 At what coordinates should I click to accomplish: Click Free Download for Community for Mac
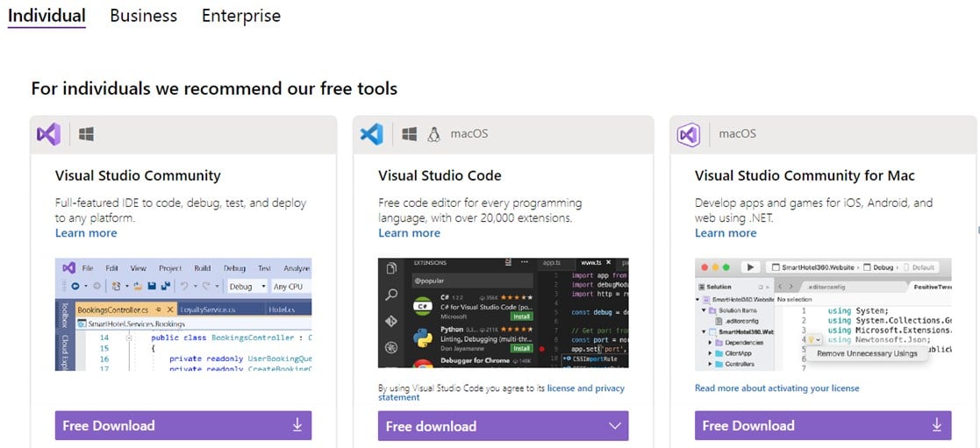823,425
